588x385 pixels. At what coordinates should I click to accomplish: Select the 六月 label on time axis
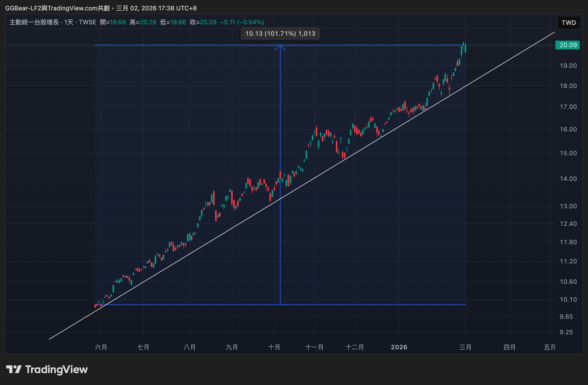click(x=101, y=347)
